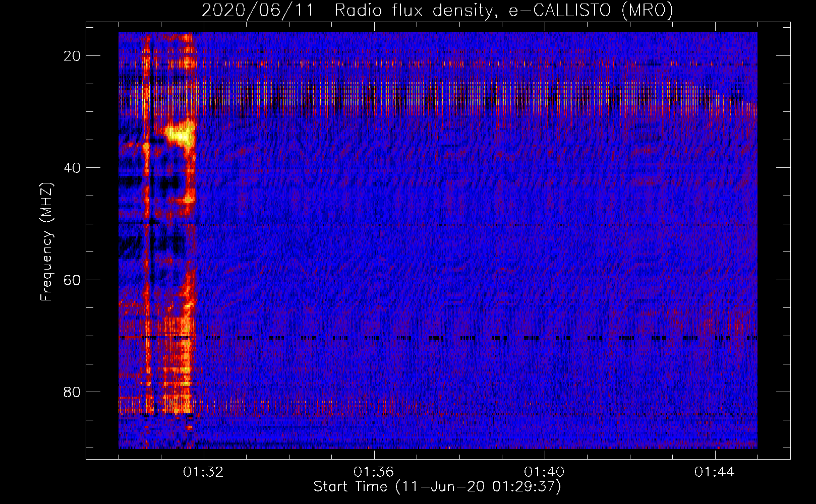
Task: Click the bright yellow burst near 35 MHz
Action: click(180, 134)
